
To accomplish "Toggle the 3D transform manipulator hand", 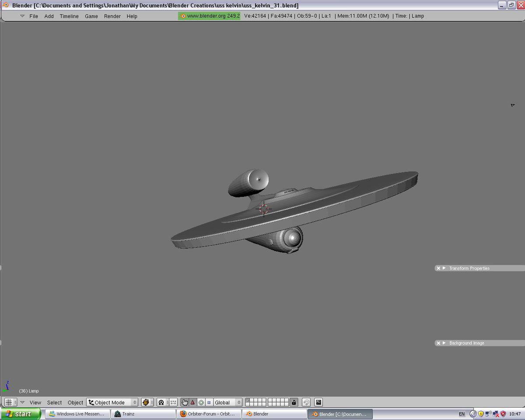I will tap(185, 402).
